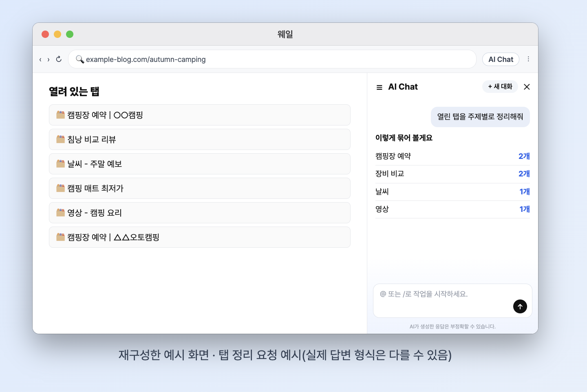The width and height of the screenshot is (587, 392).
Task: Close the AI Chat side panel
Action: click(x=527, y=87)
